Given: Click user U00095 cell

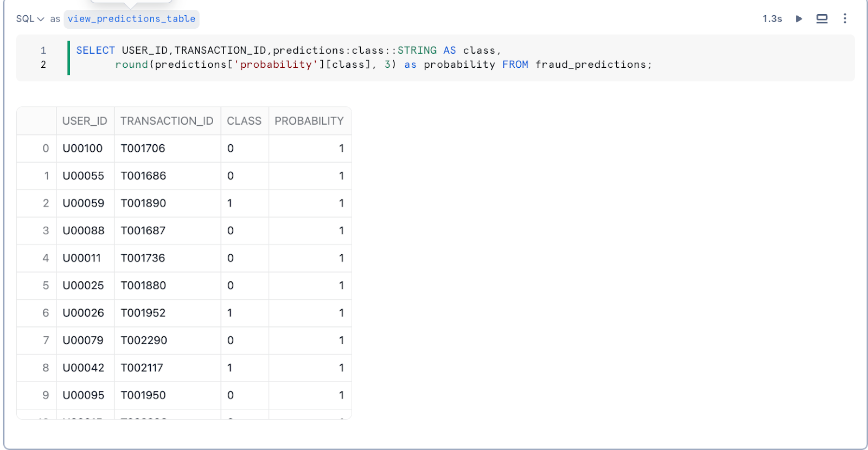Looking at the screenshot, I should tap(84, 395).
